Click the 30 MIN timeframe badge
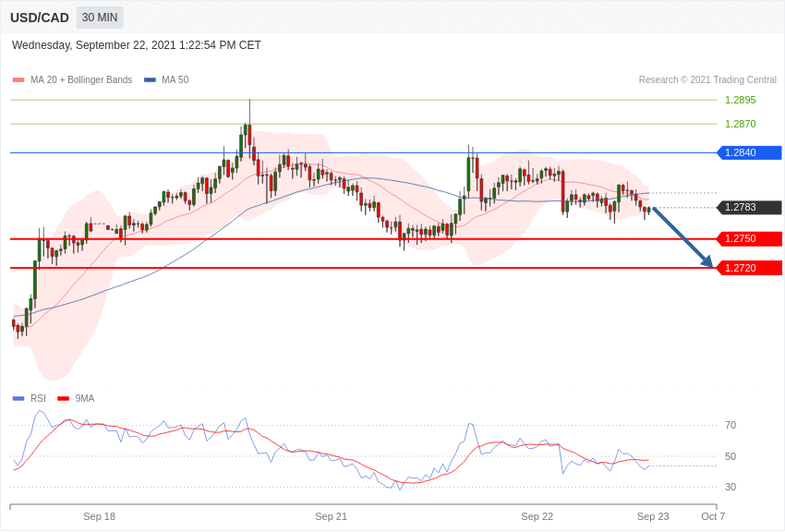Image resolution: width=785 pixels, height=532 pixels. point(100,18)
